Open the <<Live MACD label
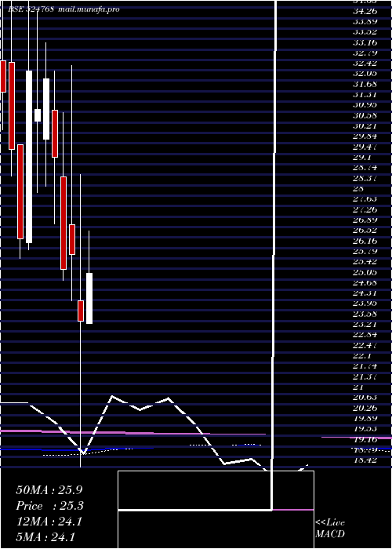This screenshot has width=392, height=549. 330,528
